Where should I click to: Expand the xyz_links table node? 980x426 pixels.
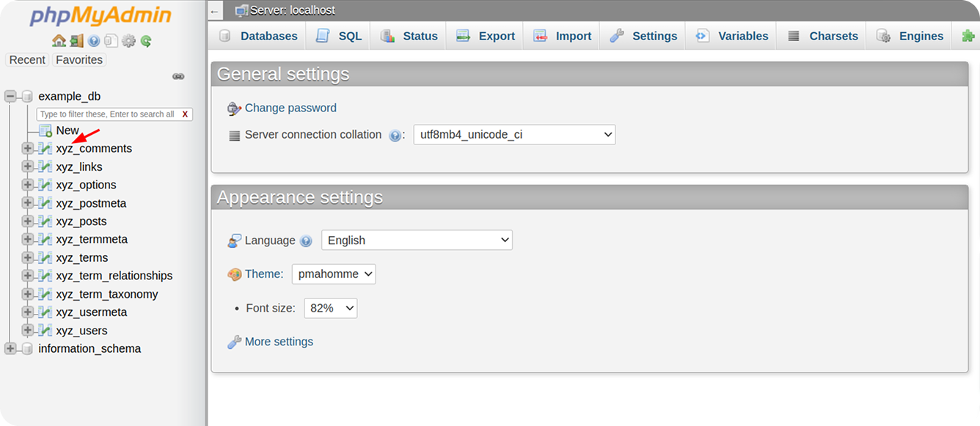[x=28, y=166]
